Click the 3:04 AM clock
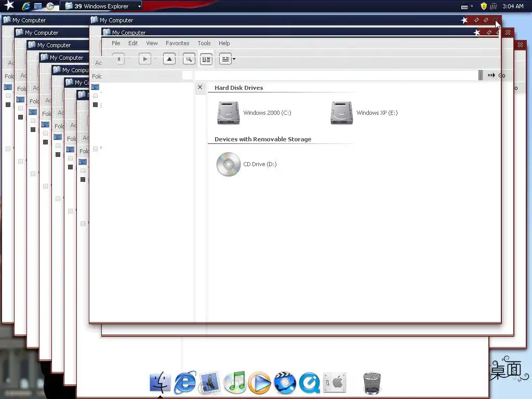This screenshot has width=532, height=399. [x=513, y=6]
